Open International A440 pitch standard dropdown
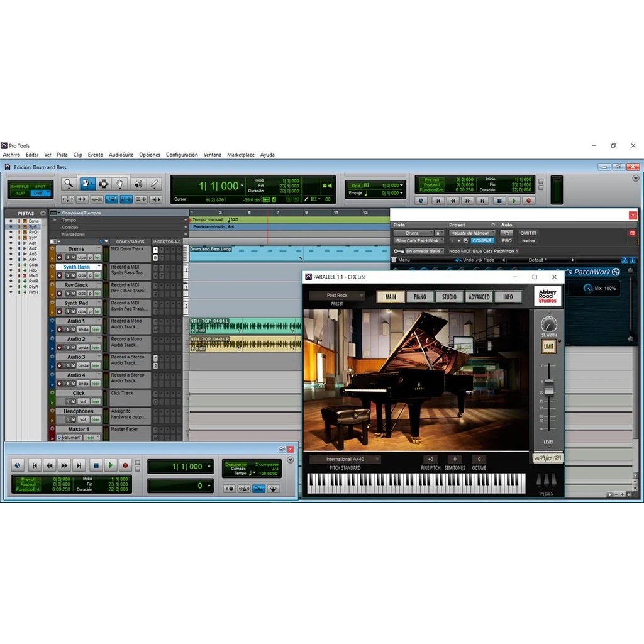Screen dimensions: 644x644 pyautogui.click(x=345, y=459)
